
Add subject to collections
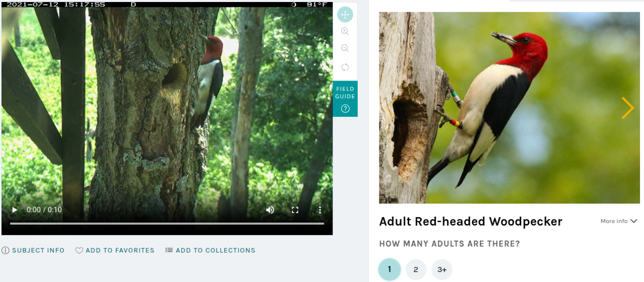(210, 250)
